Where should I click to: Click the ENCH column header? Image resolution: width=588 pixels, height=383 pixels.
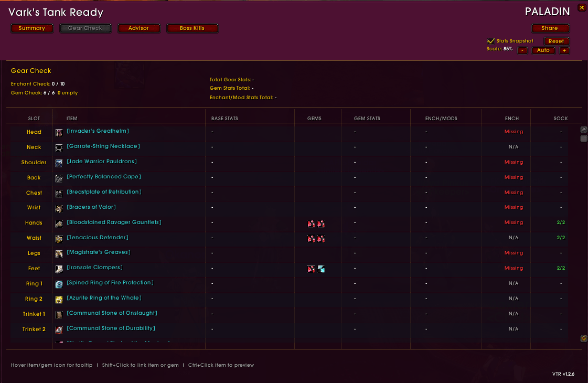coord(511,119)
